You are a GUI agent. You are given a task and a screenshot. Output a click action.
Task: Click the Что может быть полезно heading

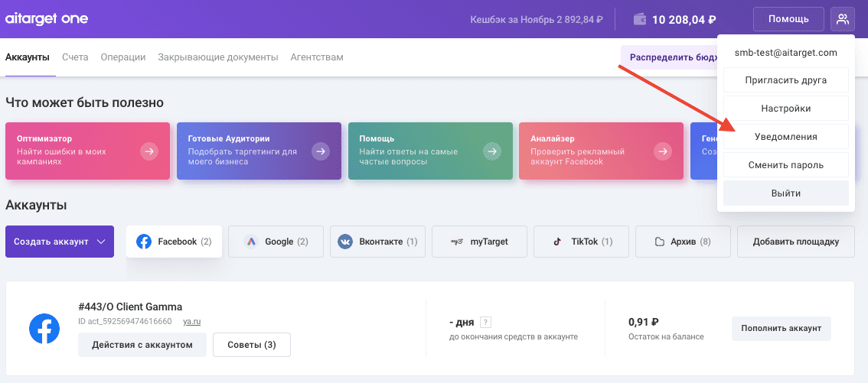tap(85, 102)
